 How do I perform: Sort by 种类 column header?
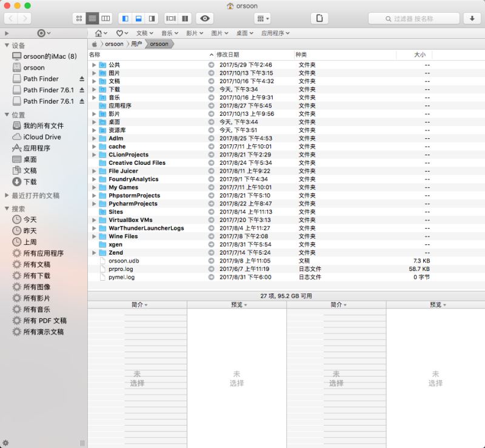point(345,55)
